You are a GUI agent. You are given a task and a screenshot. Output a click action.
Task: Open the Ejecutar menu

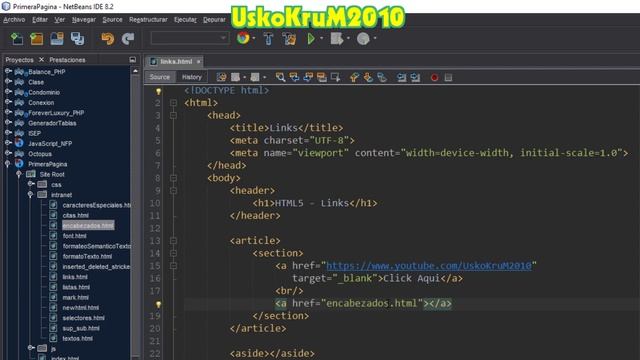[185, 20]
